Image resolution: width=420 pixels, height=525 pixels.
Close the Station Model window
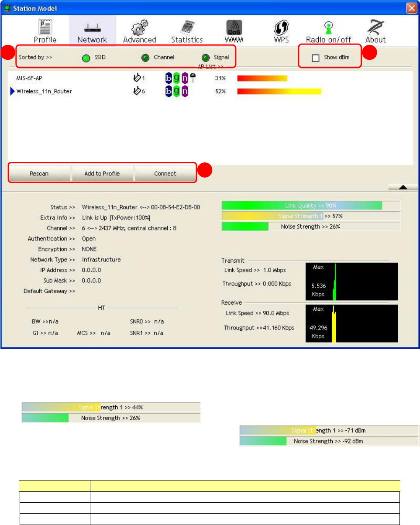(x=411, y=8)
